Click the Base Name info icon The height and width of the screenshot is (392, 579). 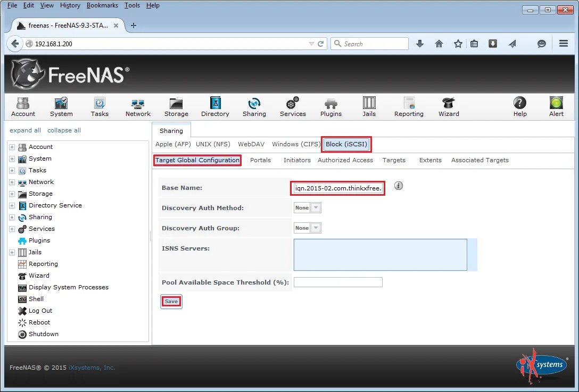click(x=399, y=186)
